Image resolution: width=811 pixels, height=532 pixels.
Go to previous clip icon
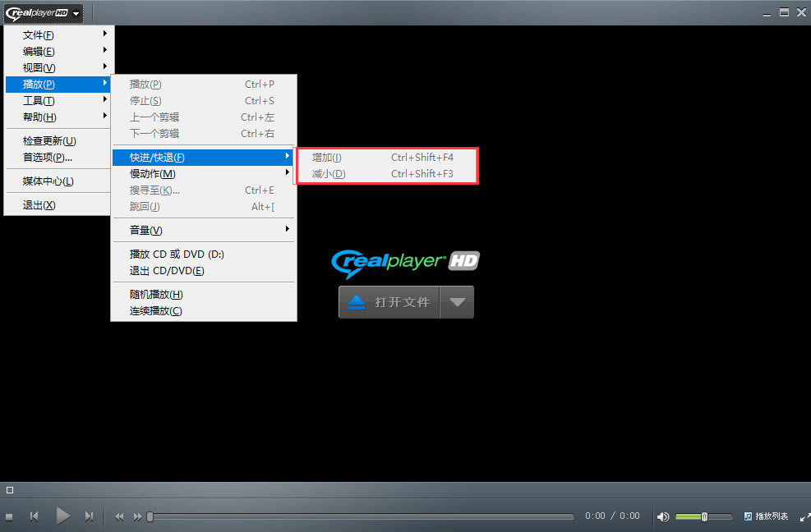pyautogui.click(x=34, y=516)
